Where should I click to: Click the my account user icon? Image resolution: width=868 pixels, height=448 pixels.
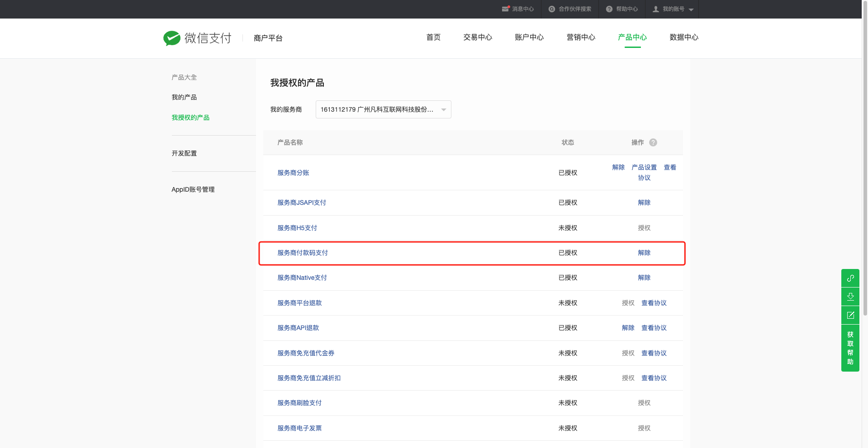tap(656, 9)
